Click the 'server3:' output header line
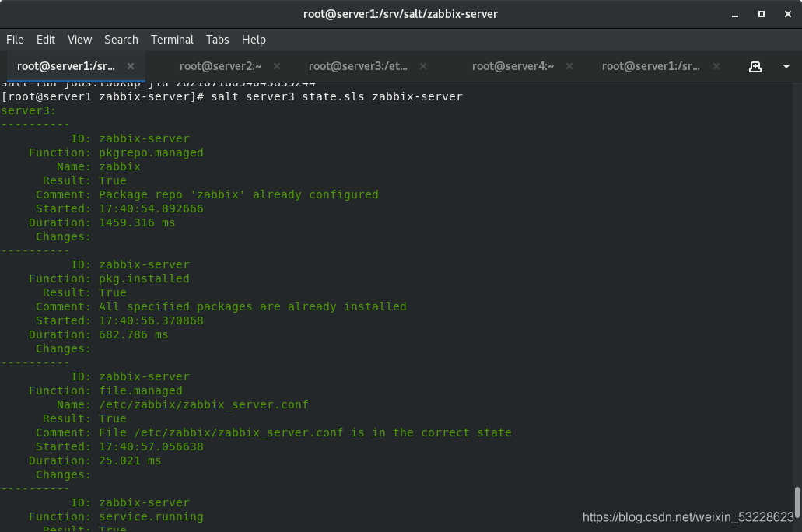This screenshot has width=802, height=532. (29, 110)
